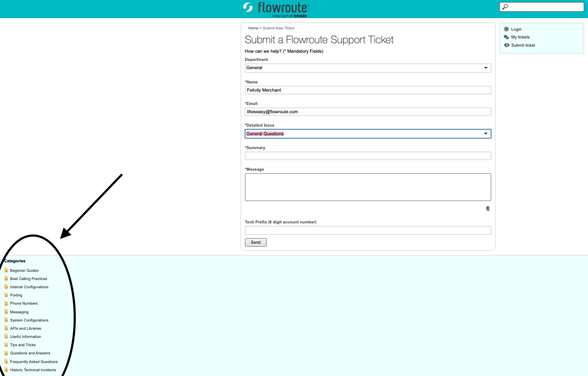
Task: Submit the ticket with Send button
Action: (256, 242)
